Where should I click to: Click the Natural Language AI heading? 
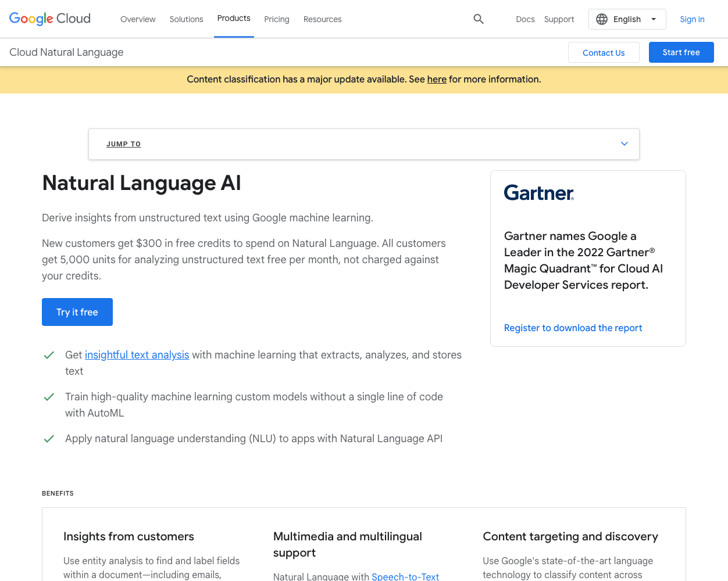click(x=141, y=183)
